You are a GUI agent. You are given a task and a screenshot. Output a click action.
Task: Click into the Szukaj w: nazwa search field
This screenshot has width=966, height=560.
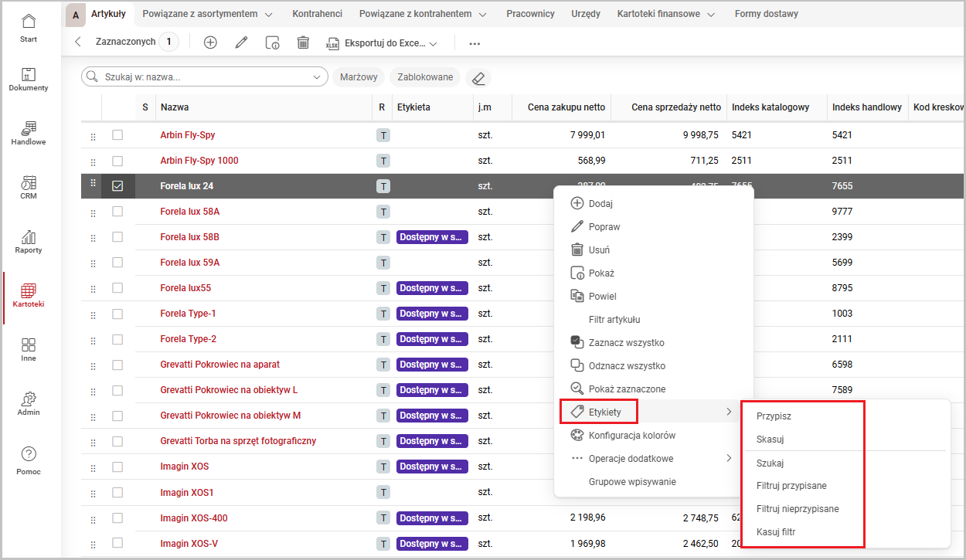click(205, 77)
